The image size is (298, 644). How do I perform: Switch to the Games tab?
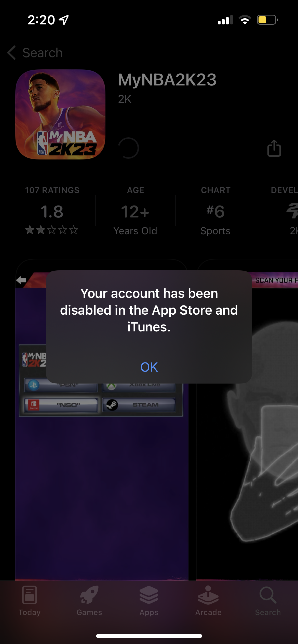pyautogui.click(x=89, y=601)
